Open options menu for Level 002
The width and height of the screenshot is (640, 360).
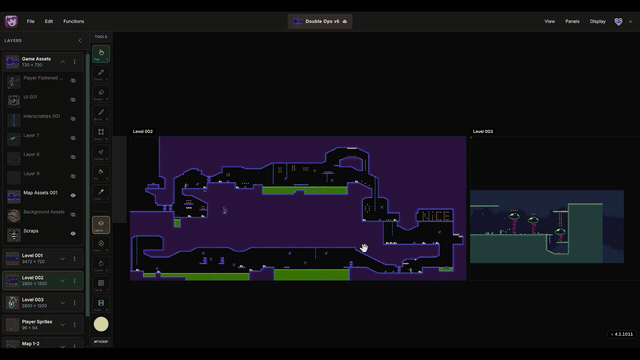(75, 280)
